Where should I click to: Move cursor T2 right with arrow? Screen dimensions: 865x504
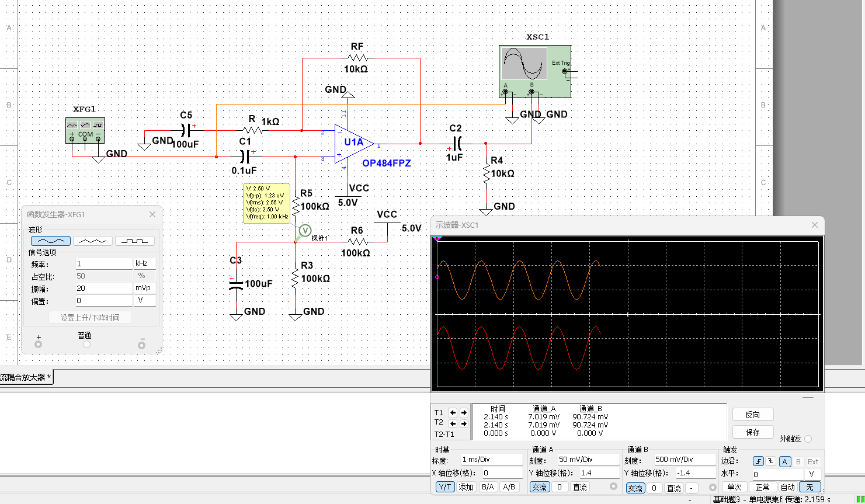click(463, 423)
